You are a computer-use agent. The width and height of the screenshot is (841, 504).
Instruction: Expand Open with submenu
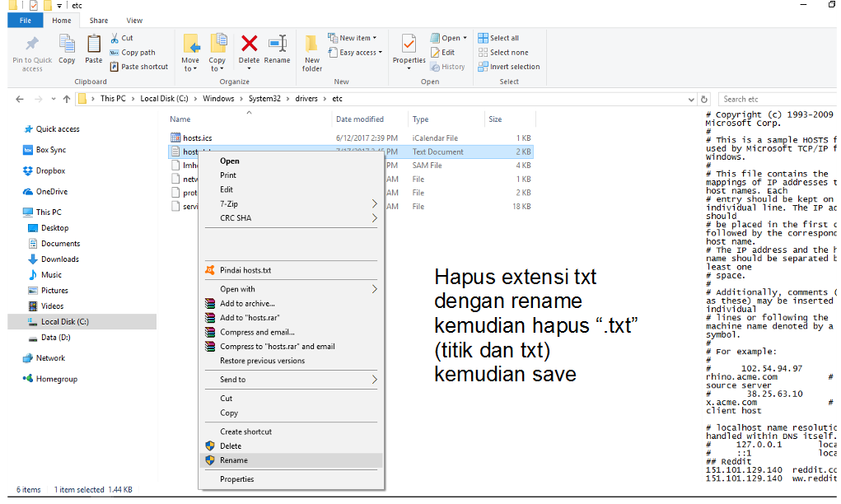pos(239,289)
